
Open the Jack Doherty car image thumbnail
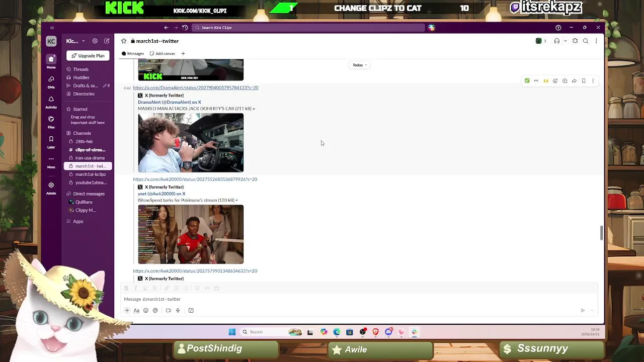191,143
